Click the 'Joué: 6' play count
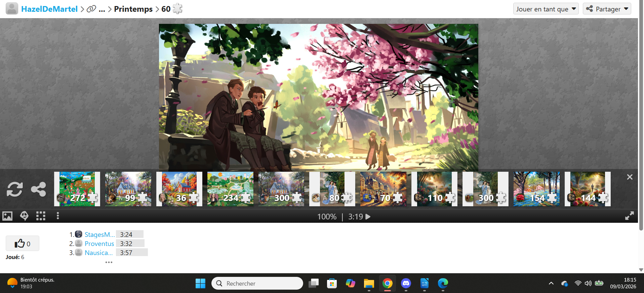644x293 pixels. point(15,257)
